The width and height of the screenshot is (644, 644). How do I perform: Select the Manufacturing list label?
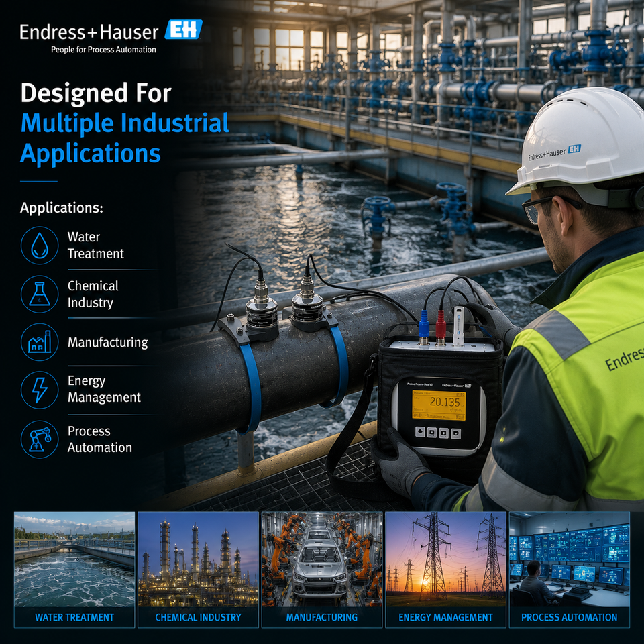click(107, 342)
